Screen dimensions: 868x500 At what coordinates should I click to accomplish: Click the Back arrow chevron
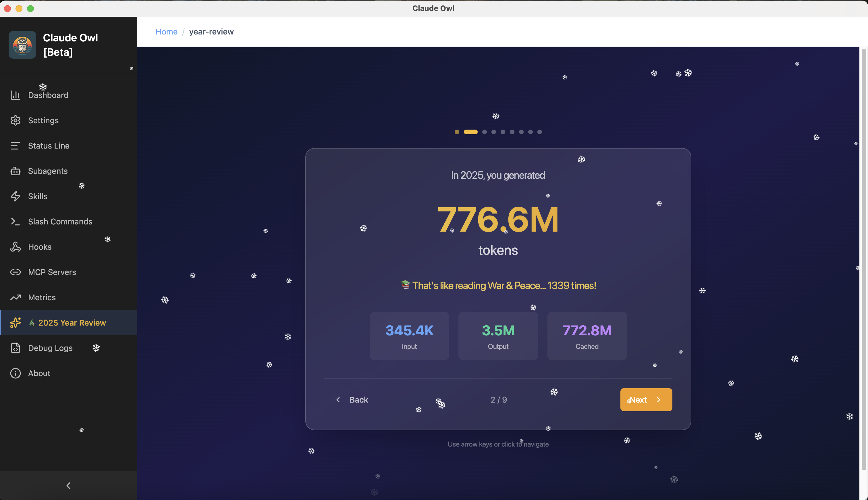point(338,400)
